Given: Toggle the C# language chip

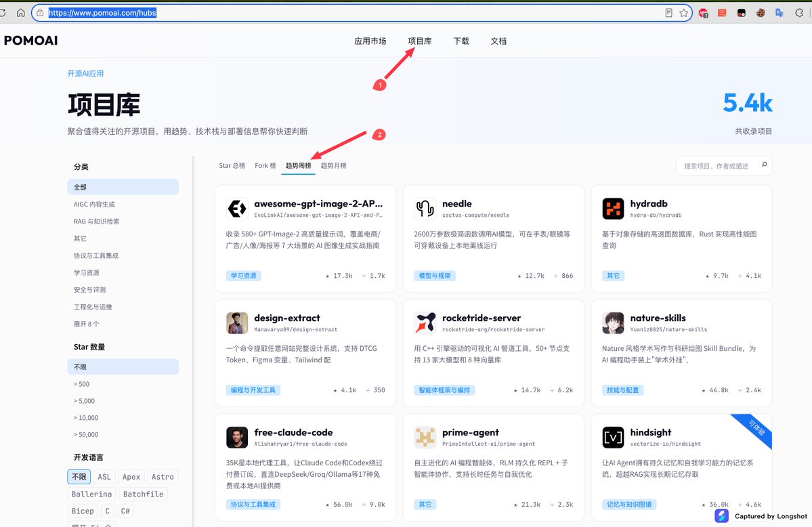Looking at the screenshot, I should (125, 511).
